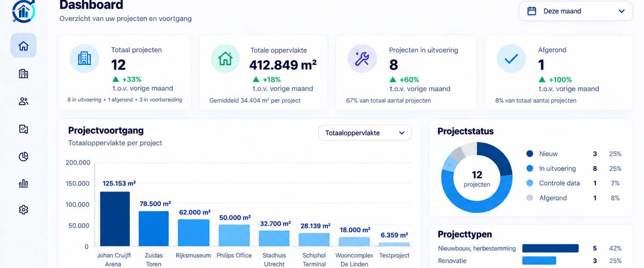Click the Renovatie label
The image size is (644, 268).
click(452, 260)
